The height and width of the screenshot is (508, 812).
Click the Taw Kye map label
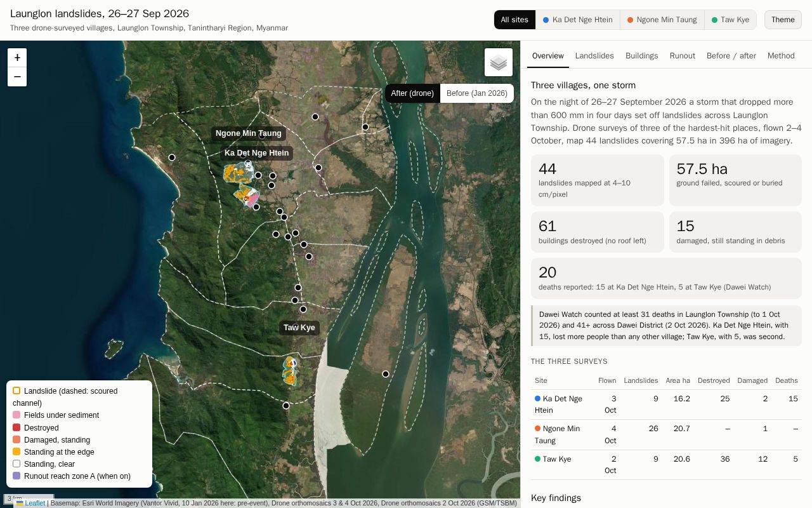click(x=299, y=328)
